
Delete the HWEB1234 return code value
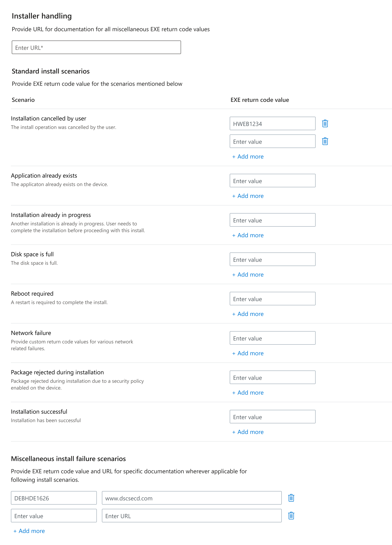tap(325, 124)
